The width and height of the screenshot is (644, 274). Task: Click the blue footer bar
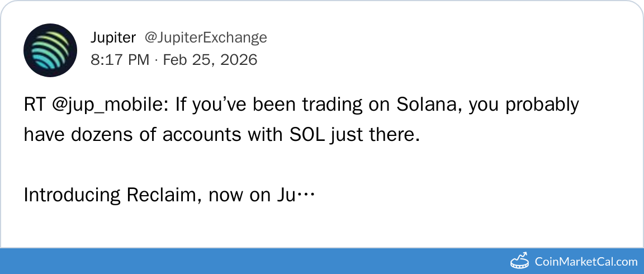252,261
